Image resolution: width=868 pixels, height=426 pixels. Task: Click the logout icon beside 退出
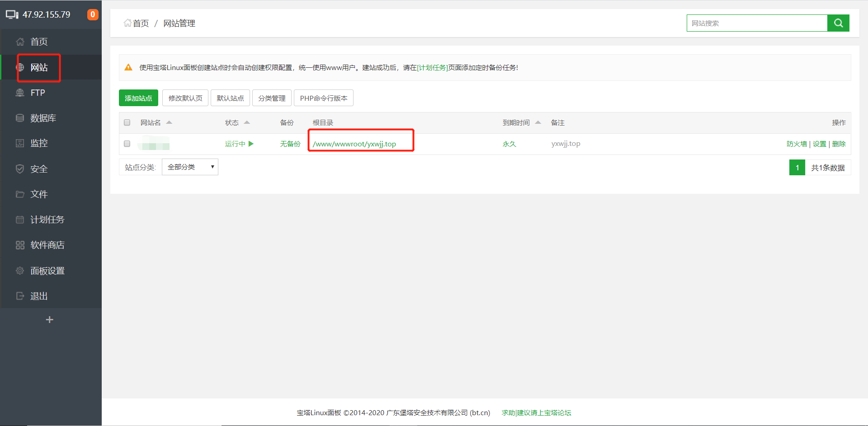(x=20, y=296)
